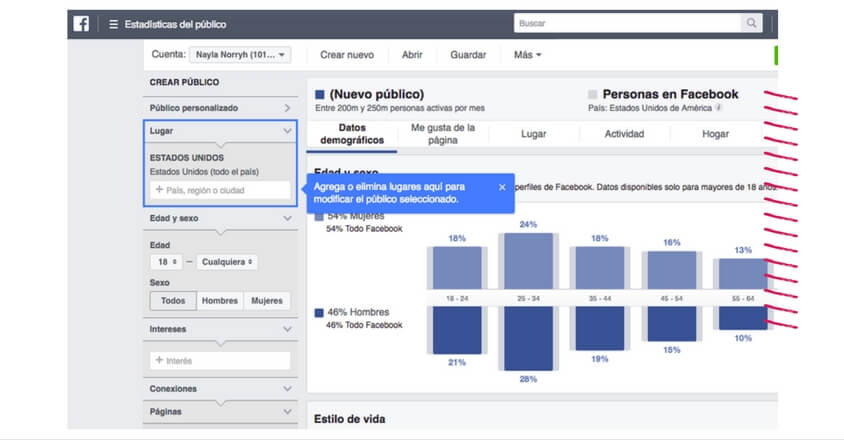The width and height of the screenshot is (844, 440).
Task: Click the País, región o ciudad field
Action: tap(220, 190)
